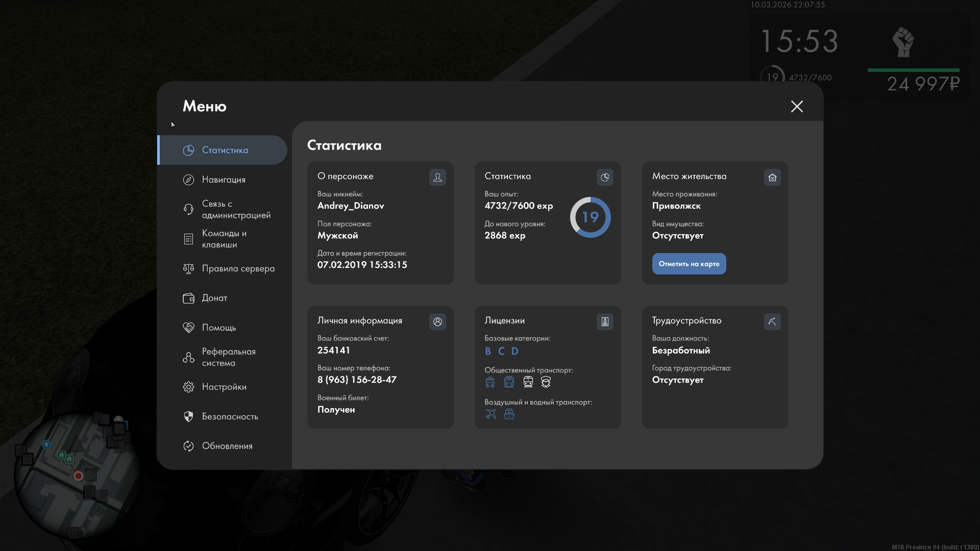Screen dimensions: 980x551
Task: Open the Донат section
Action: pos(214,298)
